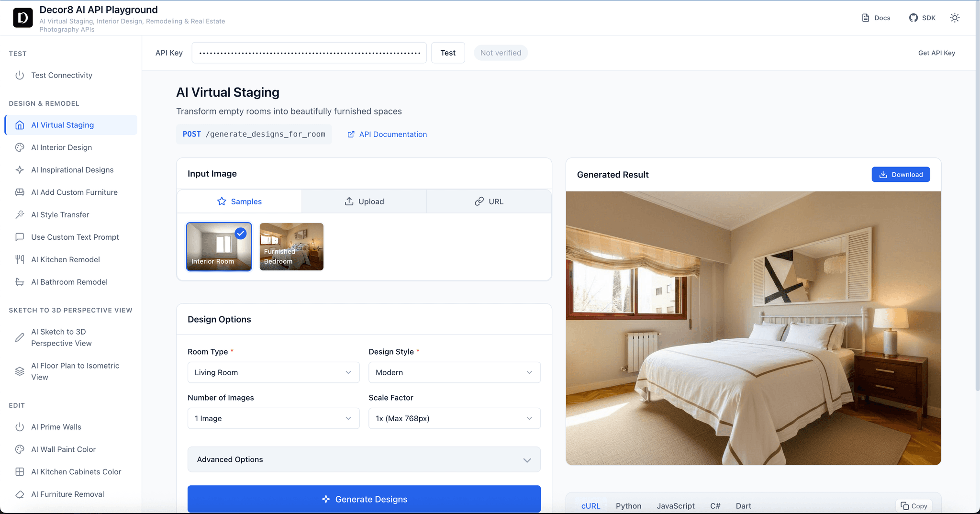
Task: Click the Decor8 D logo icon
Action: point(22,18)
